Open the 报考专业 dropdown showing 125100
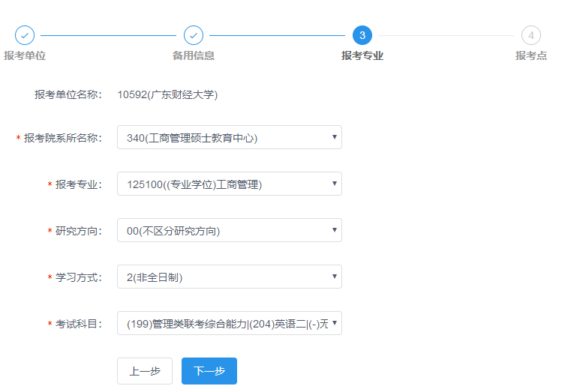 [x=229, y=184]
